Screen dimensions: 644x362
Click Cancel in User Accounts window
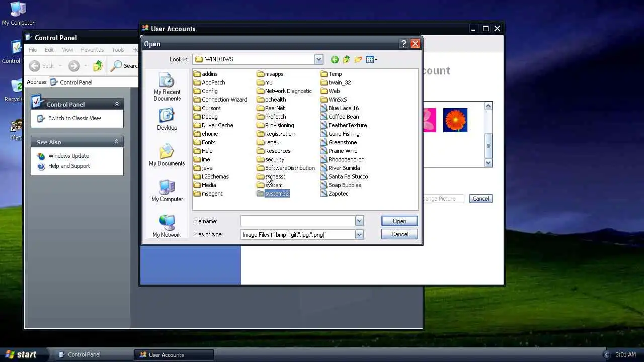point(480,199)
